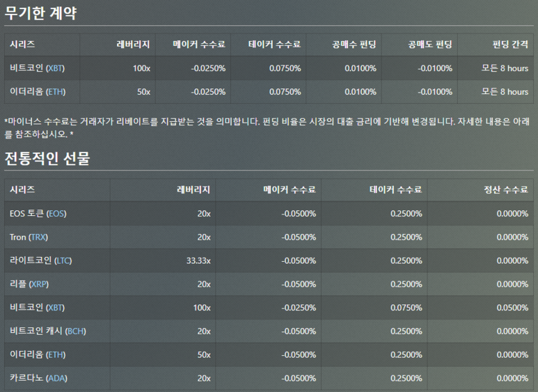The image size is (538, 392).
Task: Click the 시리즈 header in the perpetual table
Action: click(22, 45)
